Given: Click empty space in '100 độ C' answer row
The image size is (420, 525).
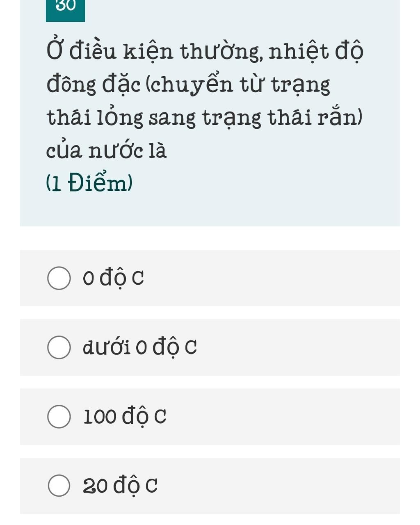Looking at the screenshot, I should click(283, 417).
